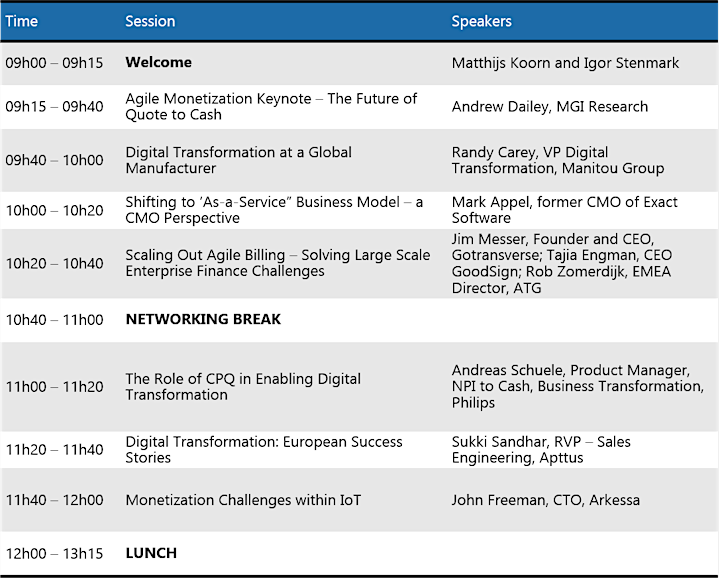
Task: Click the NETWORKING BREAK row
Action: click(360, 320)
